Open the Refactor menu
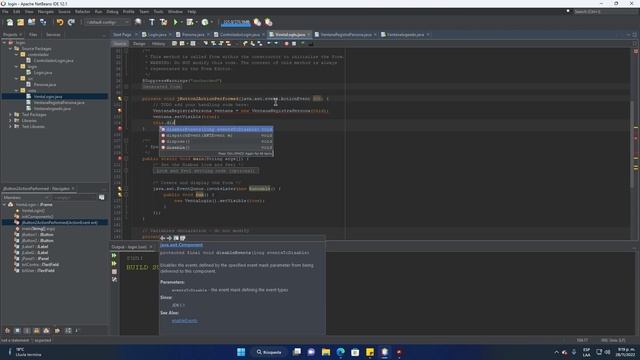The height and width of the screenshot is (360, 640). pyautogui.click(x=82, y=12)
